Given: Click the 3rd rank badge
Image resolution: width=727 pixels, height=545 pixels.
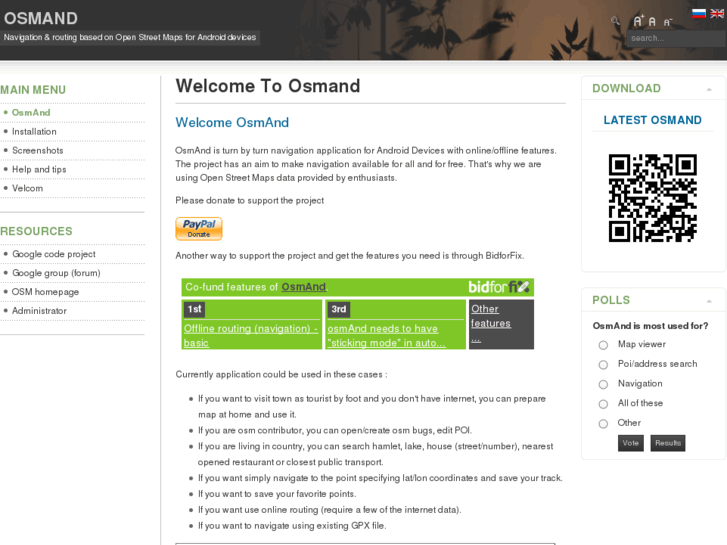Looking at the screenshot, I should (338, 309).
